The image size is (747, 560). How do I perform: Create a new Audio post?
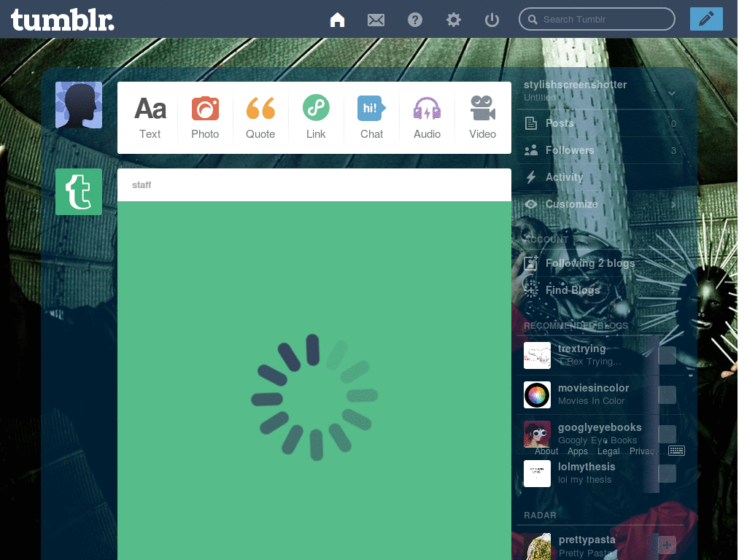point(427,117)
